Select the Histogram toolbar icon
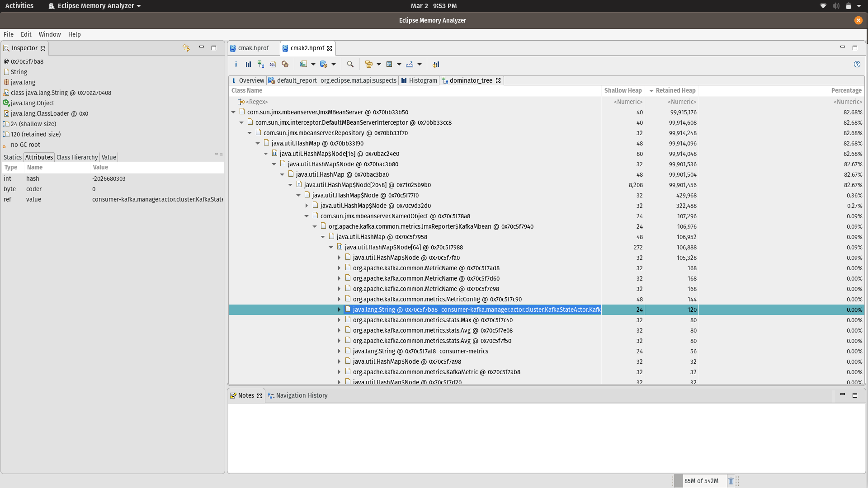Viewport: 868px width, 488px height. (x=248, y=64)
